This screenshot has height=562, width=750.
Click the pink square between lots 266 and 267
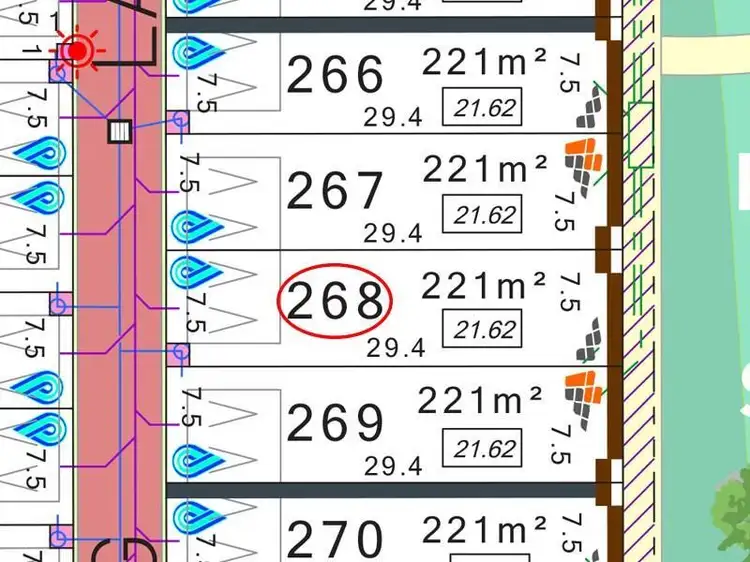179,122
